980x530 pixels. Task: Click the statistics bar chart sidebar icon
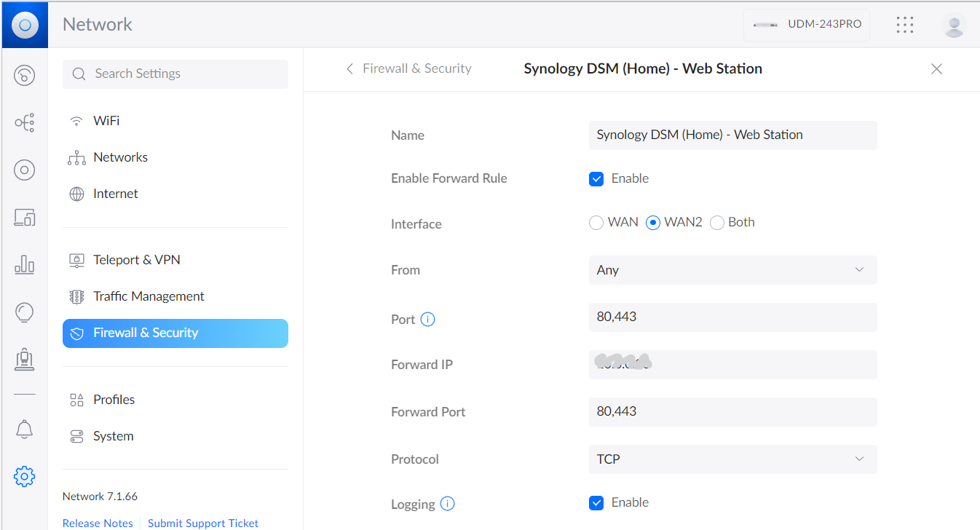[x=24, y=264]
